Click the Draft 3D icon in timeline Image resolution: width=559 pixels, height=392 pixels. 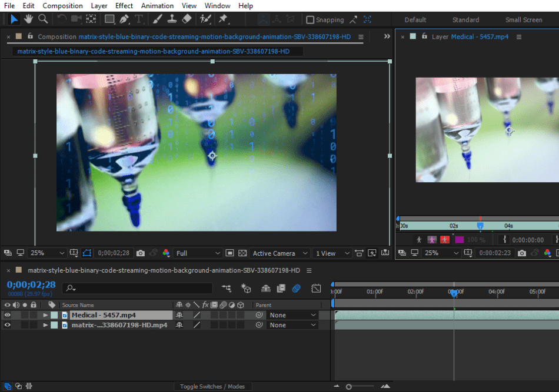click(246, 288)
